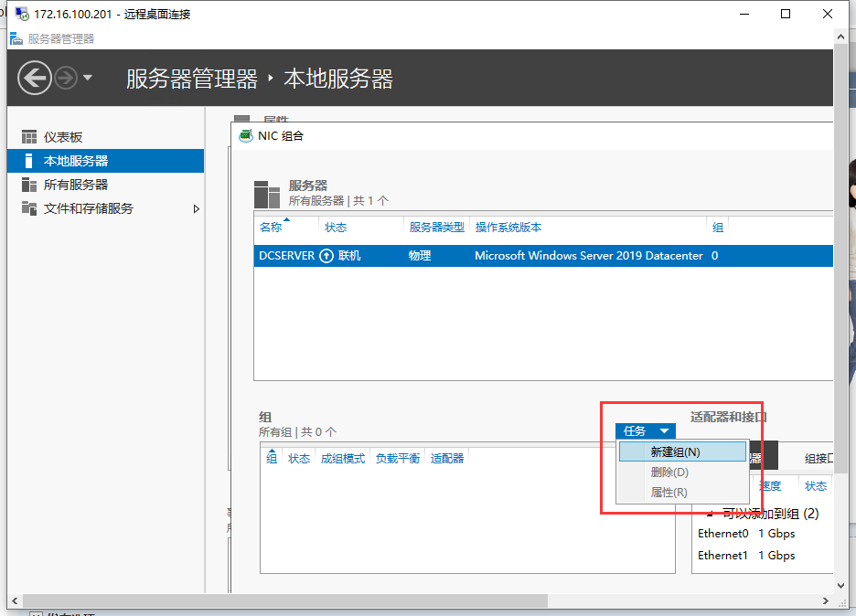
Task: Sort teams by 负载平衡 column
Action: (x=398, y=459)
